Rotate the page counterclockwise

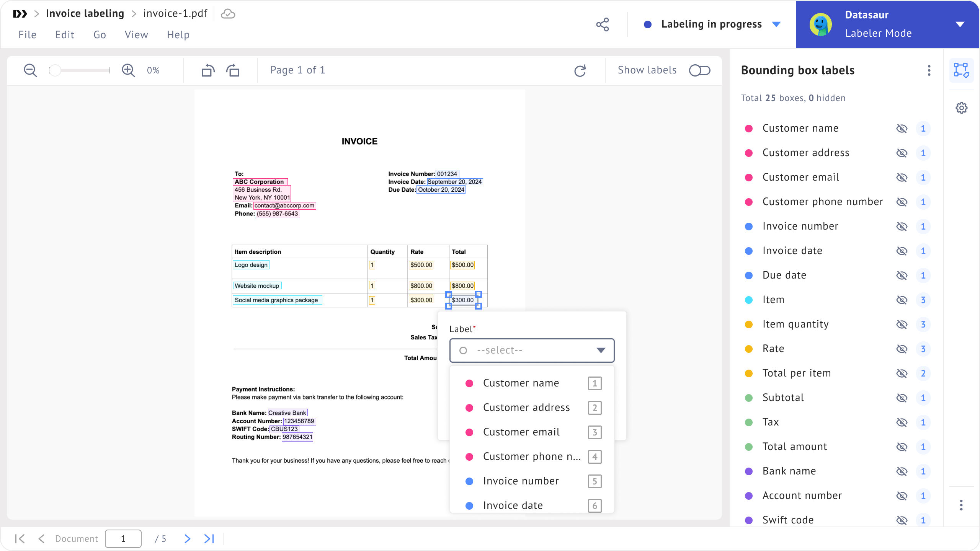pos(208,70)
